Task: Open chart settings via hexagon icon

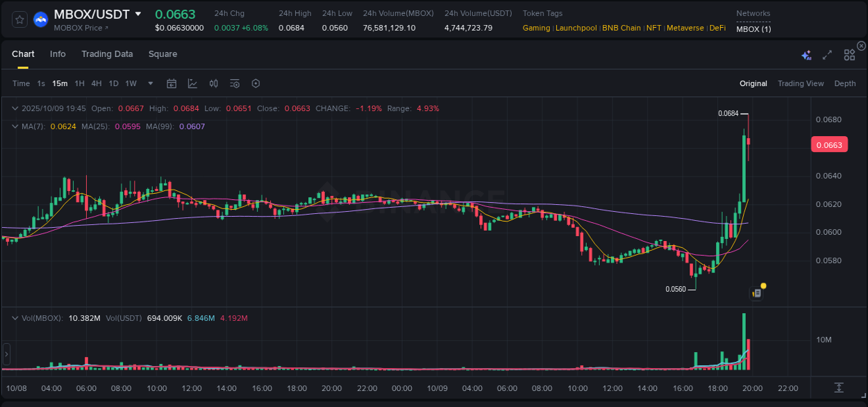Action: (x=256, y=83)
